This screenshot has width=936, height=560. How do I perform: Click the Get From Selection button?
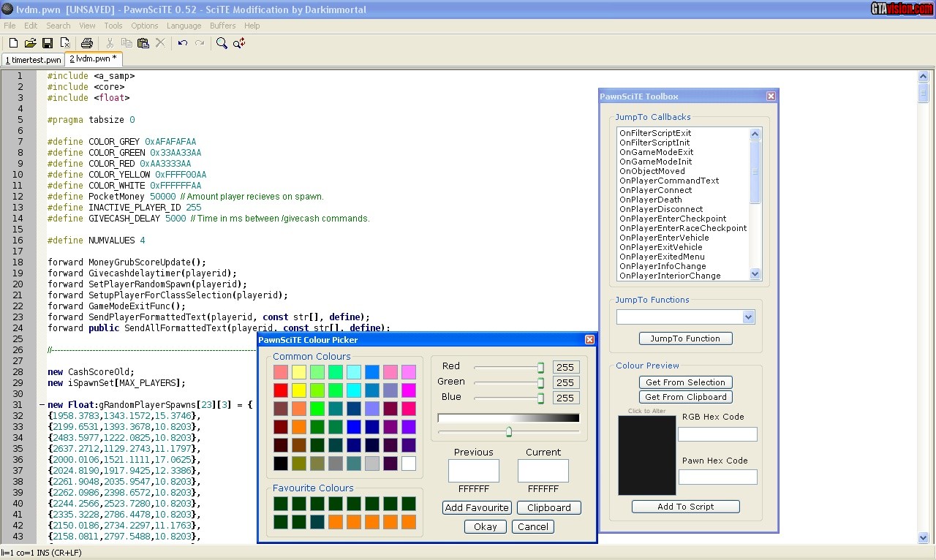pyautogui.click(x=686, y=382)
